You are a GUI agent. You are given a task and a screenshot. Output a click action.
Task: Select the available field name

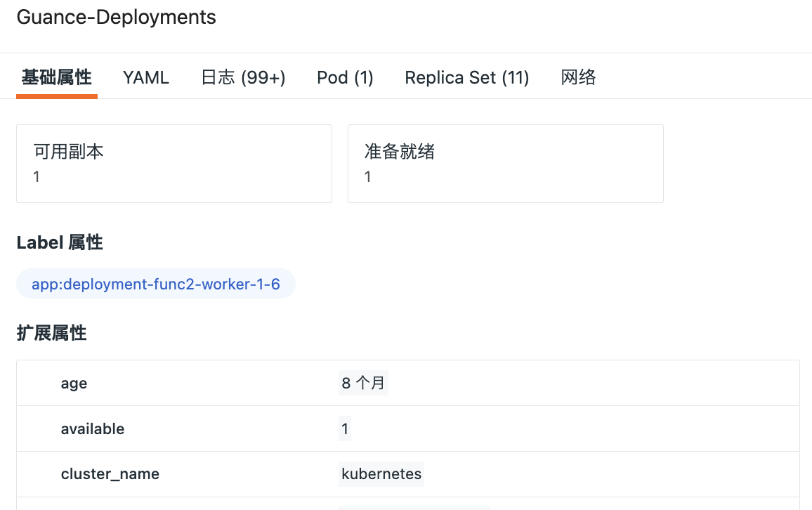(x=93, y=429)
